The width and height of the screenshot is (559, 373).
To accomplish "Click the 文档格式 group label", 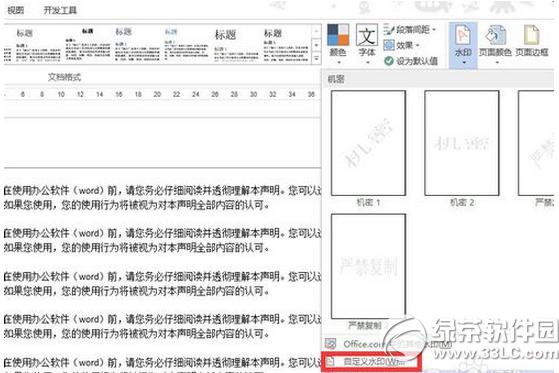I will [x=65, y=77].
